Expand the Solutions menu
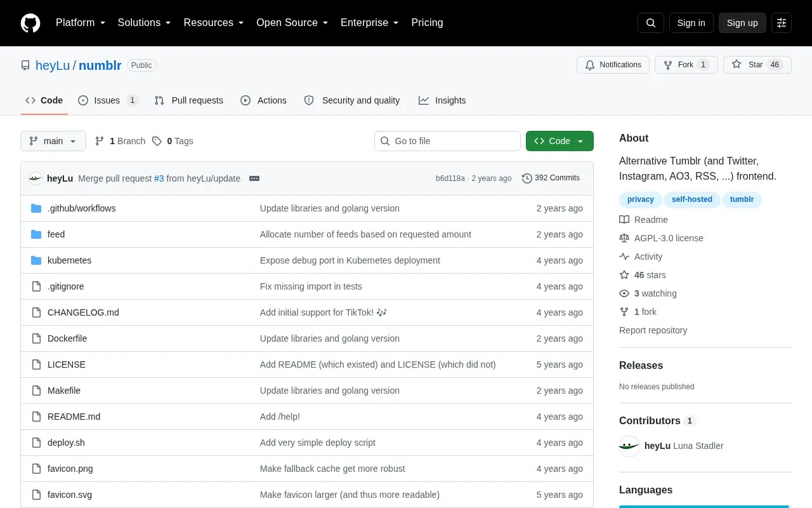 coord(145,23)
